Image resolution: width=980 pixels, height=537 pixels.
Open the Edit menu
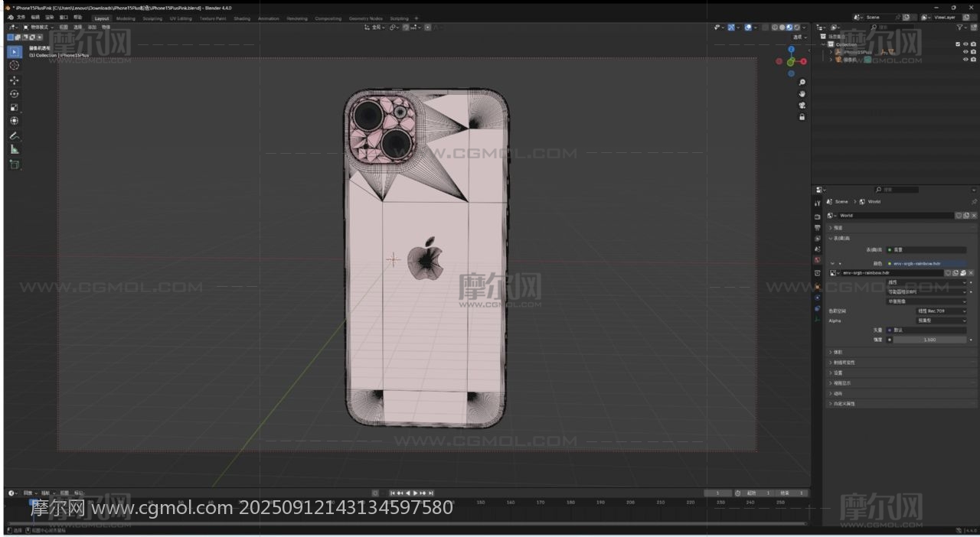point(35,18)
